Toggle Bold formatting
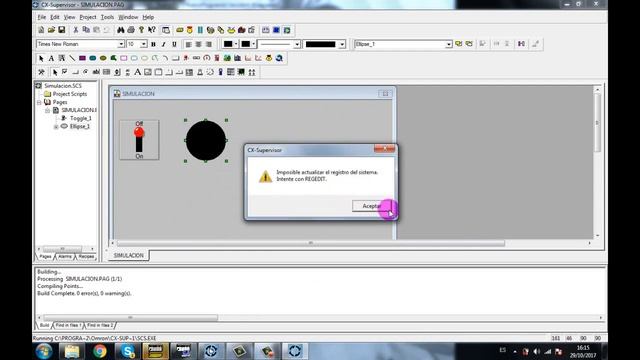The width and height of the screenshot is (640, 360). point(153,44)
